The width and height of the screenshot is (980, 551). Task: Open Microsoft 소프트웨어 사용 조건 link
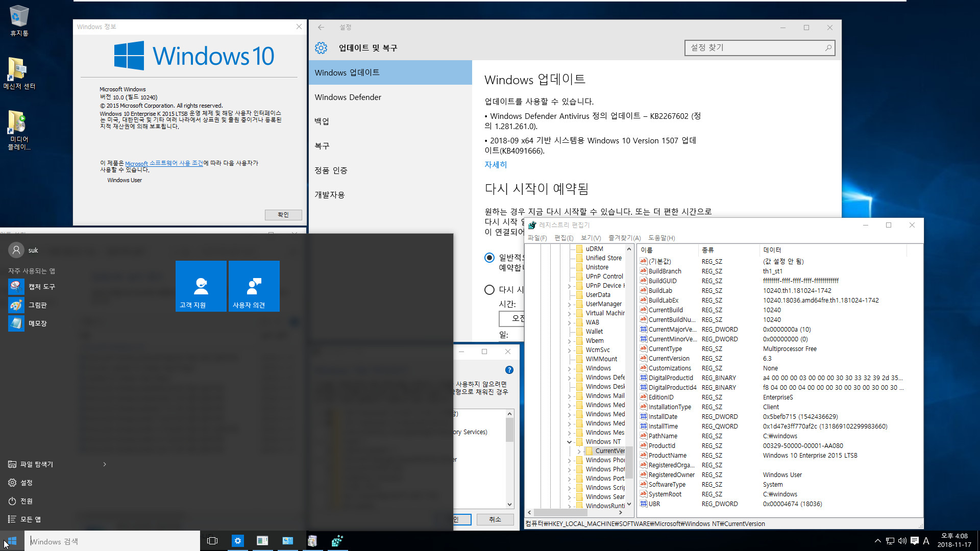(x=164, y=163)
